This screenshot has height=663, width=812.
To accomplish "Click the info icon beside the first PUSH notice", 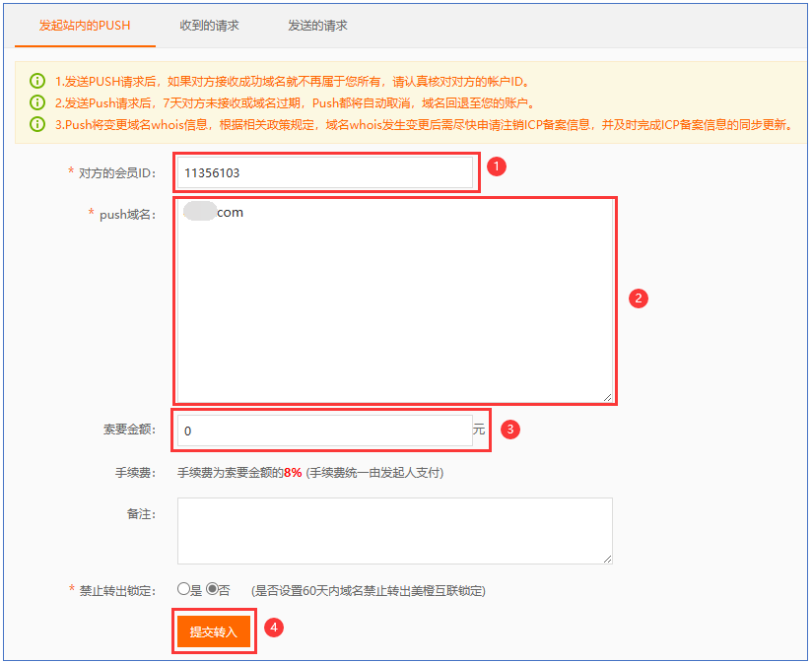I will (37, 81).
